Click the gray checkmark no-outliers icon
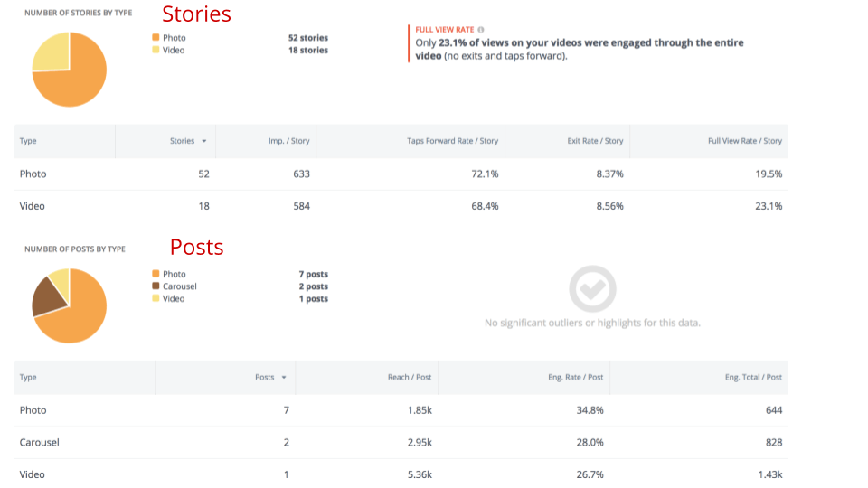The height and width of the screenshot is (488, 868). pyautogui.click(x=592, y=289)
